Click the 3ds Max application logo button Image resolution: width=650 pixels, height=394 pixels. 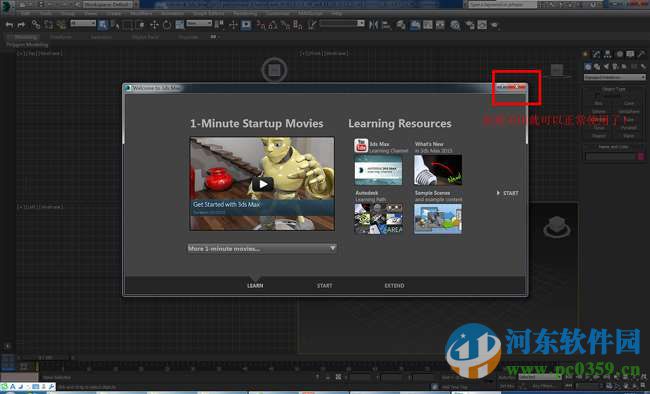click(7, 7)
